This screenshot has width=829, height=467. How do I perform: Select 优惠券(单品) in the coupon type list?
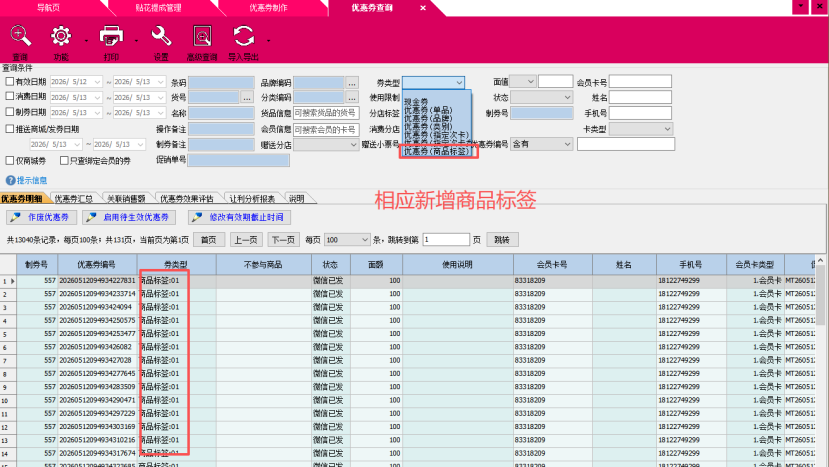[x=428, y=109]
